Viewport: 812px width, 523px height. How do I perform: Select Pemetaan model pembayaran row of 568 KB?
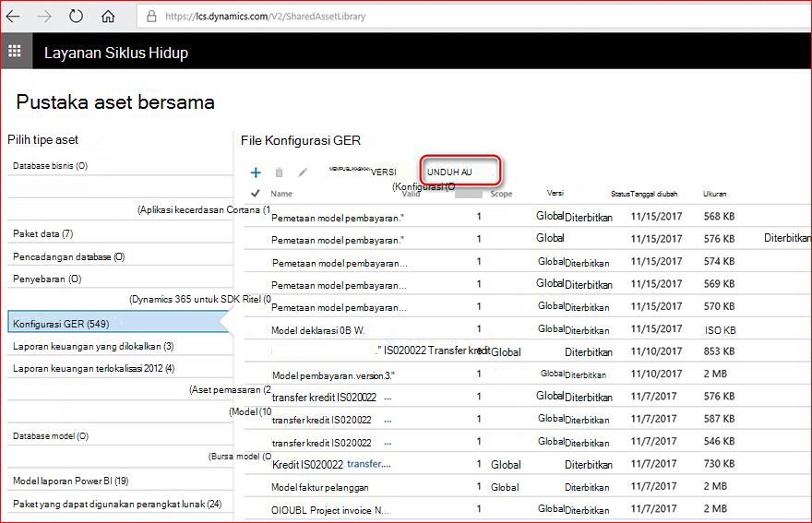click(x=527, y=216)
